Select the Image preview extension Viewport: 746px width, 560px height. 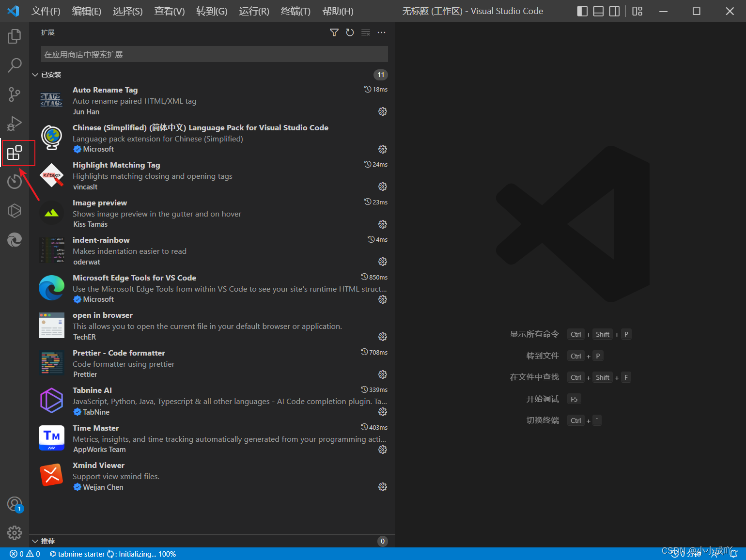213,213
